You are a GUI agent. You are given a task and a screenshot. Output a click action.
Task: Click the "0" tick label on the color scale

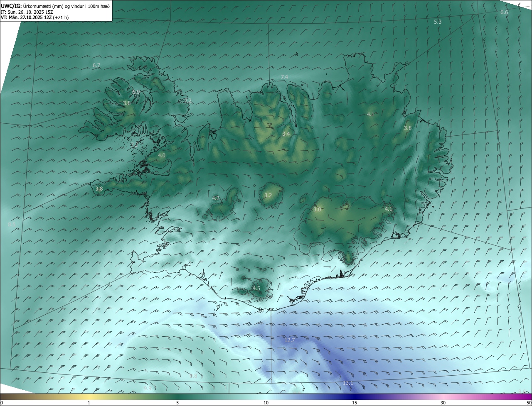coord(2,403)
